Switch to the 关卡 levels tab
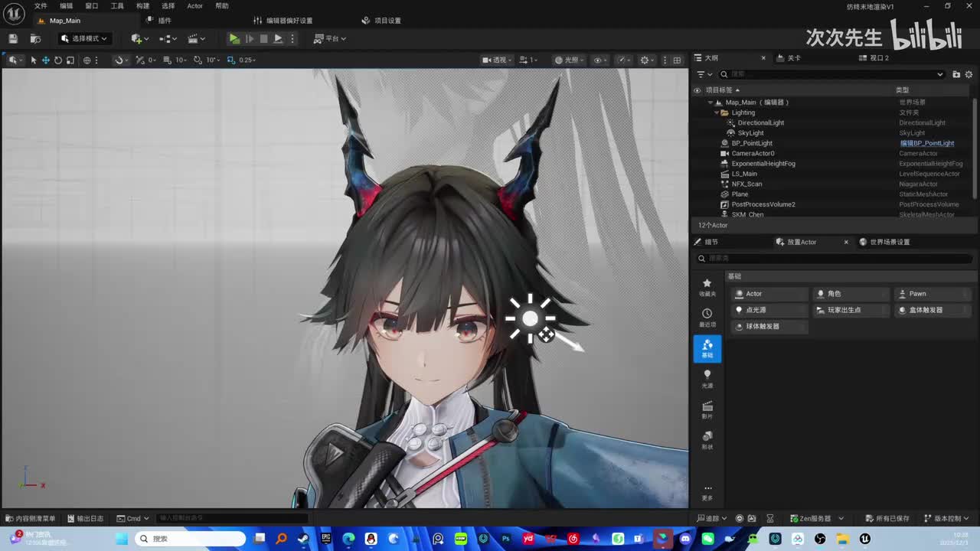980x551 pixels. 789,58
